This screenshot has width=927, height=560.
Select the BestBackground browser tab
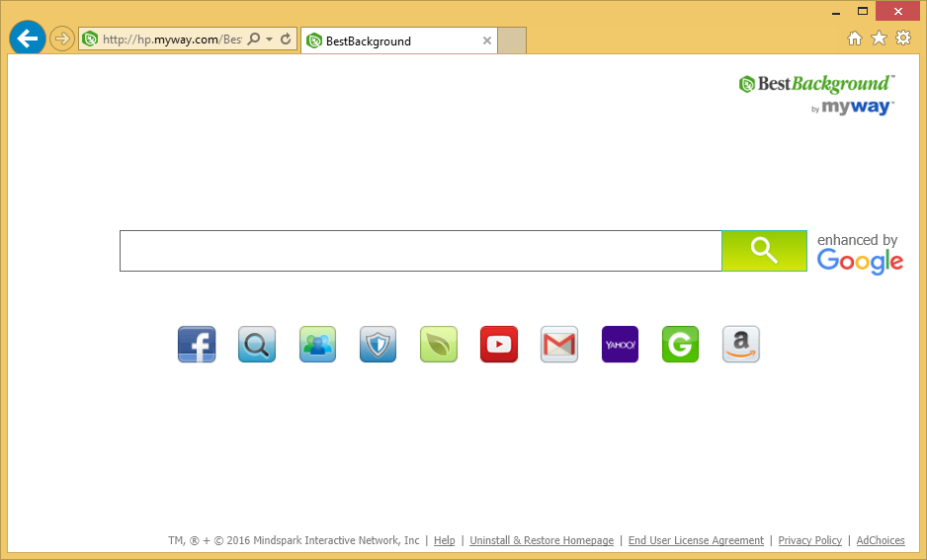pos(399,40)
